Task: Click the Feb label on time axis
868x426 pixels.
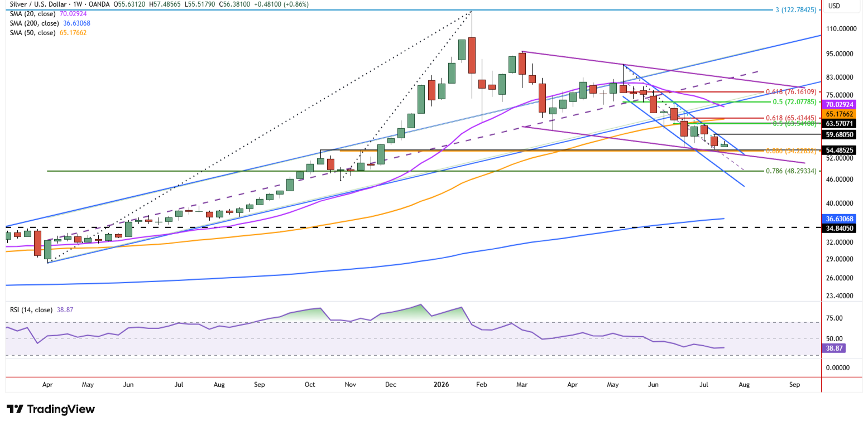Action: (482, 385)
